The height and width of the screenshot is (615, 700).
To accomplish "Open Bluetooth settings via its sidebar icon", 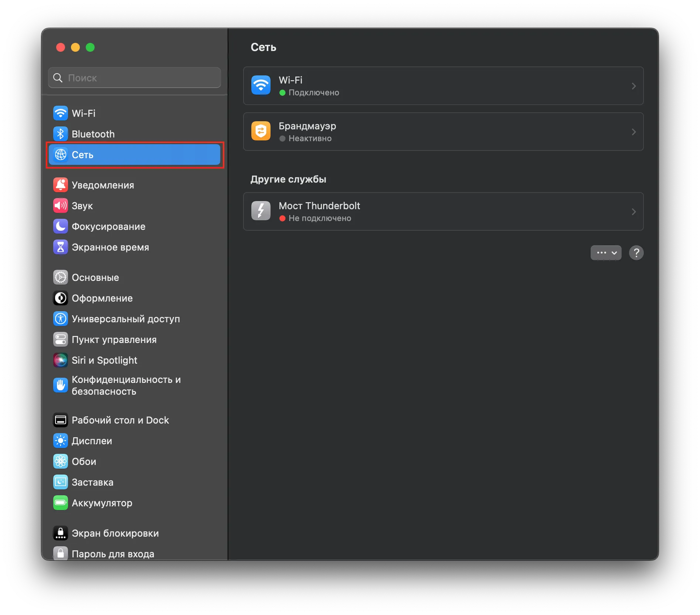I will click(x=60, y=134).
